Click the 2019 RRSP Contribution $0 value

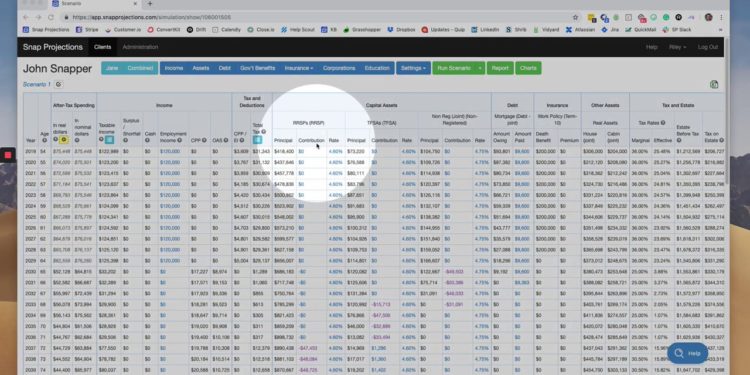pyautogui.click(x=301, y=151)
